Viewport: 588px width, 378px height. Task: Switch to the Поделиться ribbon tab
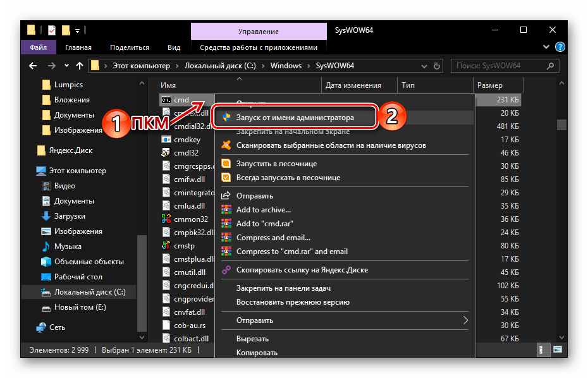pyautogui.click(x=130, y=47)
